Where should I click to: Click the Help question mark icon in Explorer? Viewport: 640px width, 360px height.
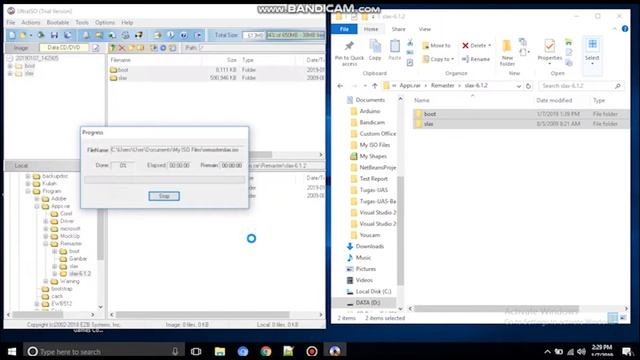pos(624,29)
